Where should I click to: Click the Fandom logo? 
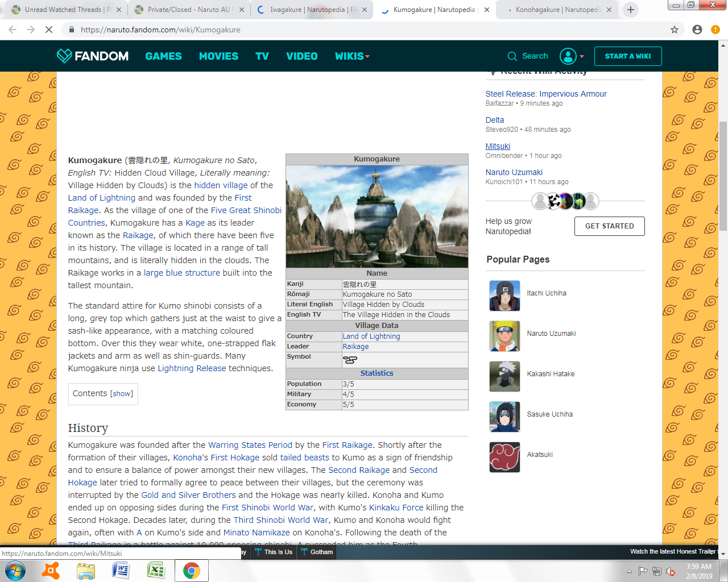93,56
